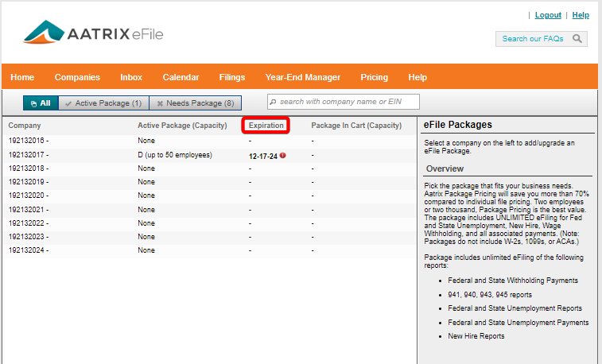Click the New Hire Reports bullet

[476, 336]
